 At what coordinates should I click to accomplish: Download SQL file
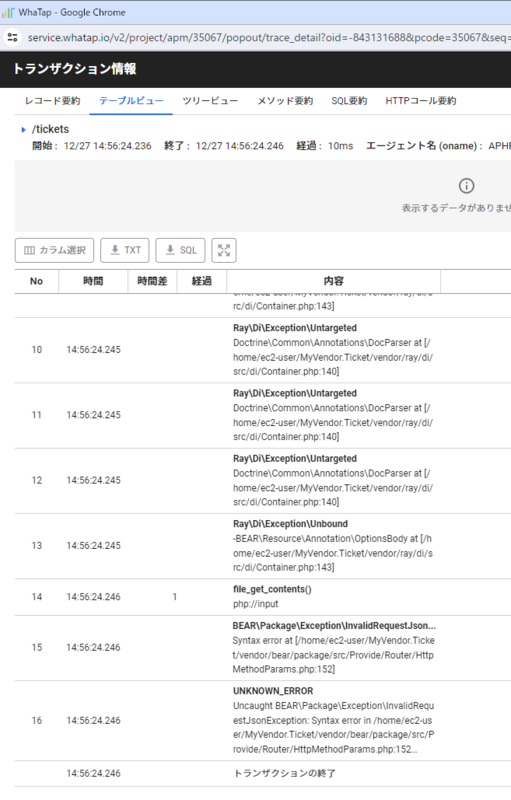tap(181, 251)
